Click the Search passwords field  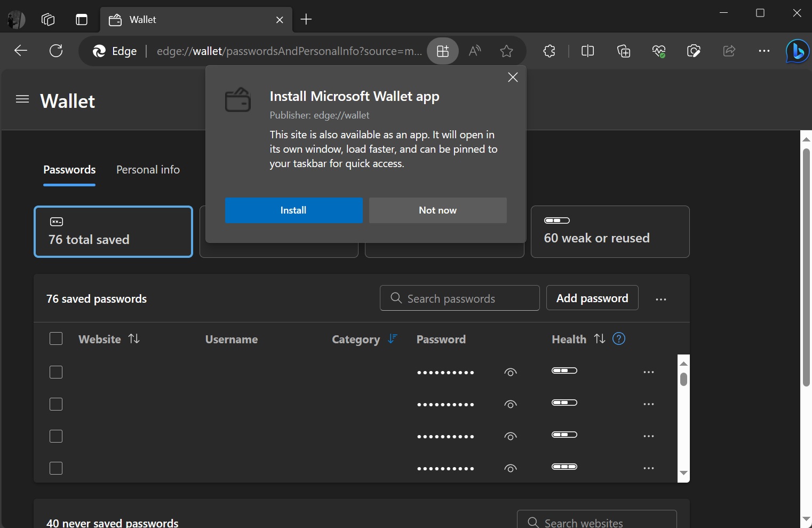click(x=459, y=298)
